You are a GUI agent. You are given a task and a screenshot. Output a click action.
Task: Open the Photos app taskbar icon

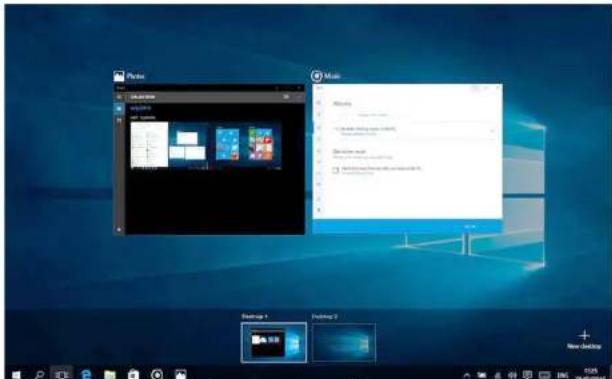pos(180,374)
